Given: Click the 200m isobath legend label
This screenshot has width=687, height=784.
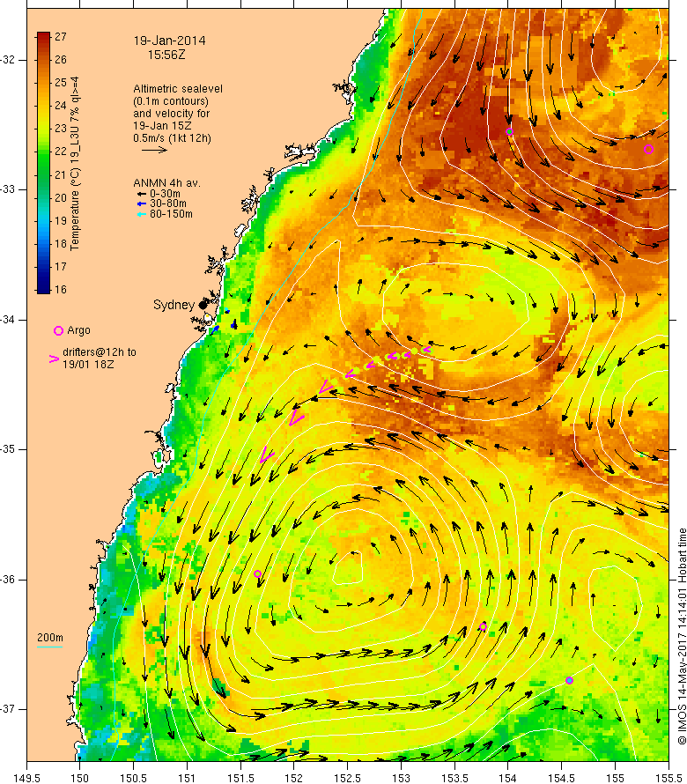Looking at the screenshot, I should (50, 638).
